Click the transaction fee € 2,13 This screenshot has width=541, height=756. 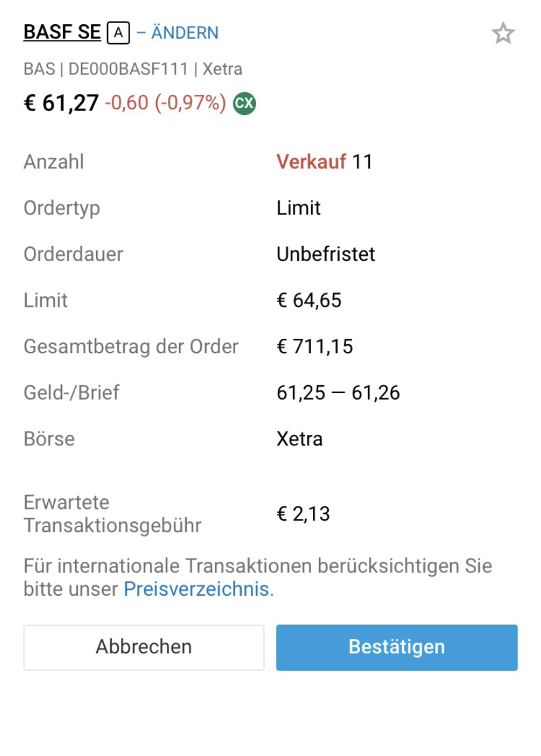coord(303,514)
